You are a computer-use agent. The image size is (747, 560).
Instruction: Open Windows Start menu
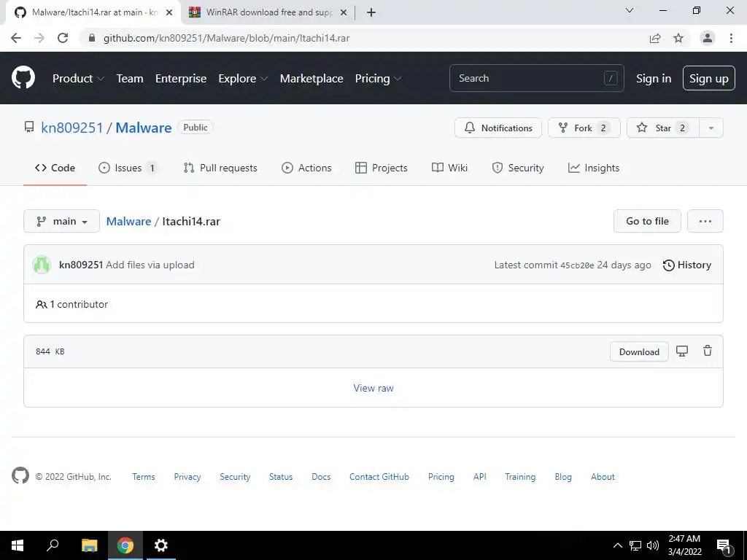coord(18,545)
